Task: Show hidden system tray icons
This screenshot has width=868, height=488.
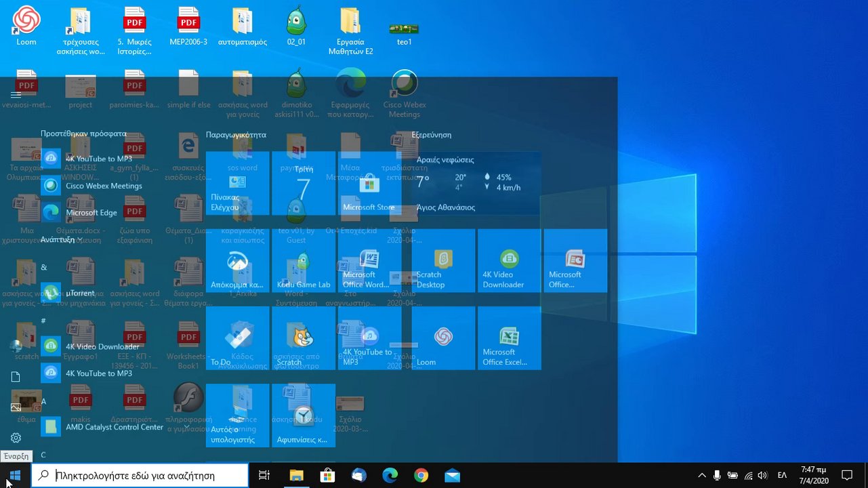Action: 702,476
